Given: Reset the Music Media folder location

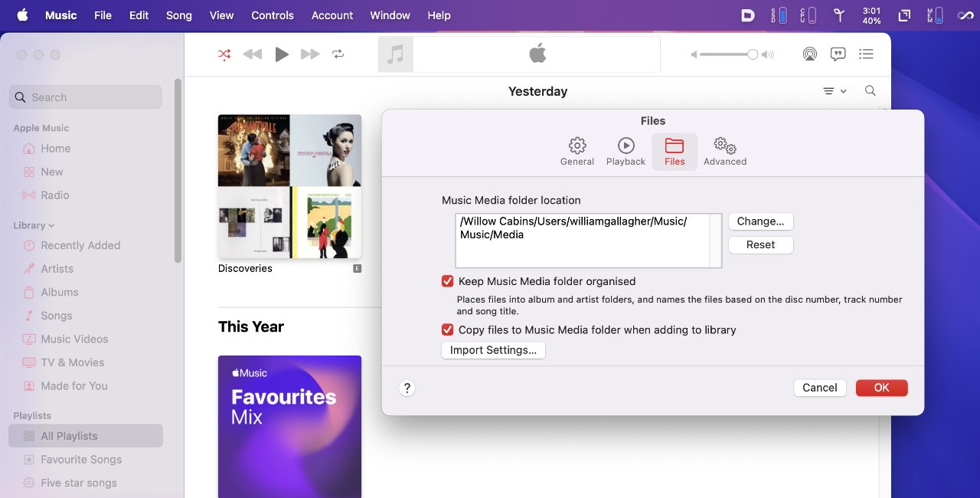Looking at the screenshot, I should point(760,244).
